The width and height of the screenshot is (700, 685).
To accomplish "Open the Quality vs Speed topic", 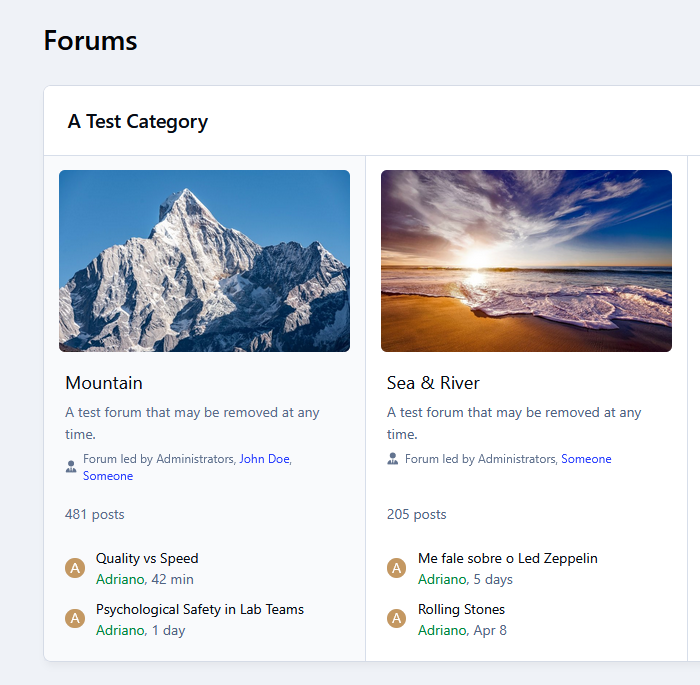I will click(x=147, y=558).
